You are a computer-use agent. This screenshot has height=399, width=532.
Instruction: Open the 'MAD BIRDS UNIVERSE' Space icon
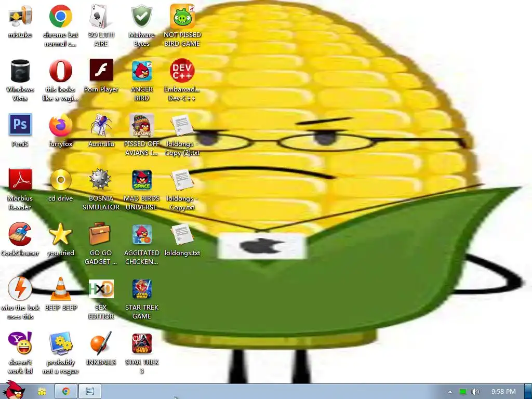click(x=141, y=180)
